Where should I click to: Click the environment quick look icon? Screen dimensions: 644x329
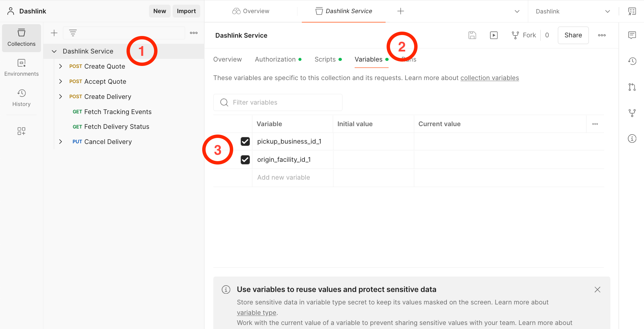[632, 11]
